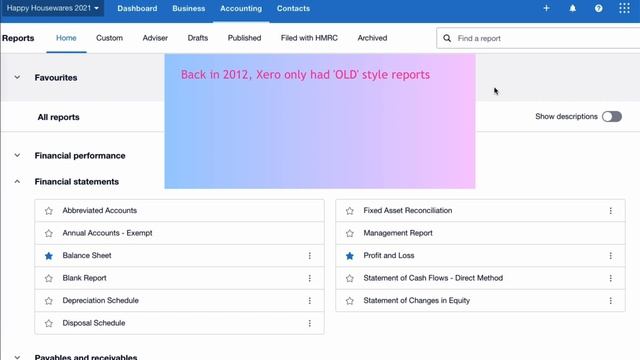The height and width of the screenshot is (360, 640).
Task: Open Statement of Changes in Equity report
Action: coord(416,300)
